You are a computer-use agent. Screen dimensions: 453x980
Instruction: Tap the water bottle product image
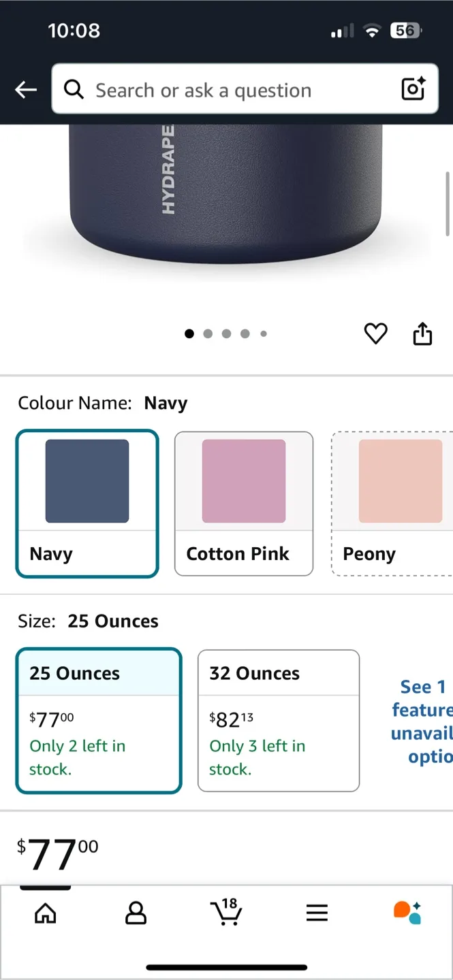225,191
